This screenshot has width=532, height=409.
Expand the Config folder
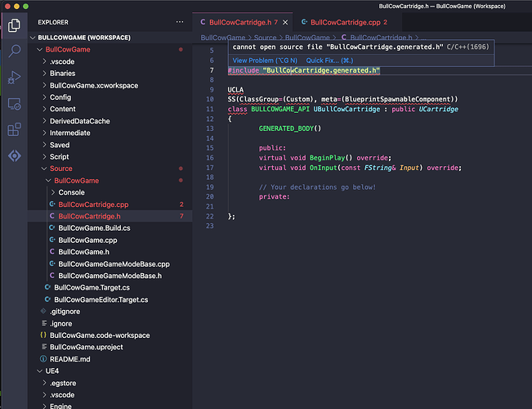click(60, 97)
